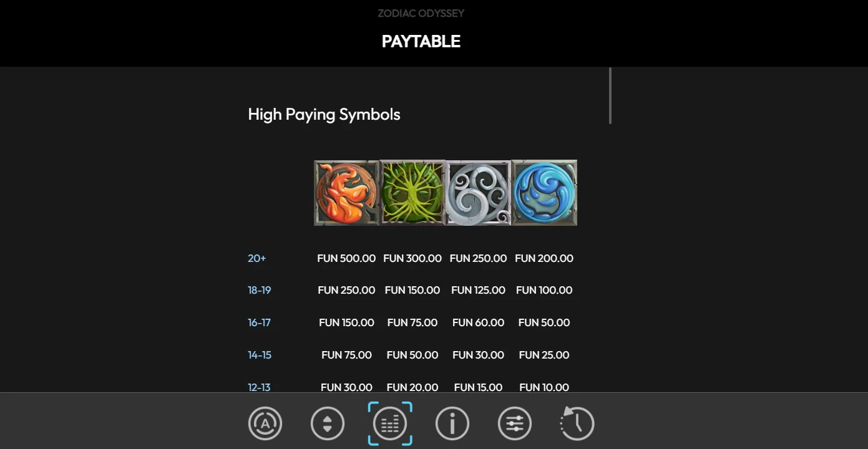The image size is (868, 449).
Task: Click the 20+ row label
Action: (x=257, y=258)
